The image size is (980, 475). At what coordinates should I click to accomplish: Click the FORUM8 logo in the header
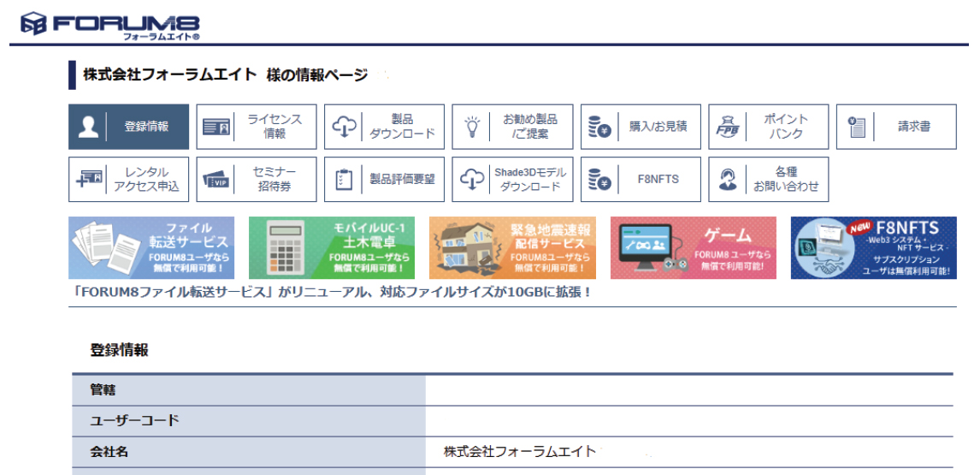[x=110, y=26]
